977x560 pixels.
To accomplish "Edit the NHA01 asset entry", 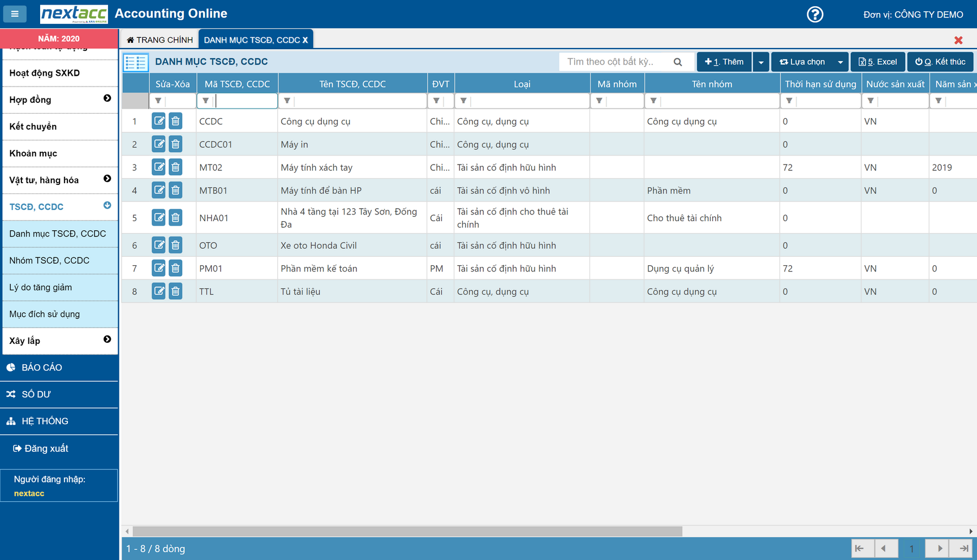I will (x=158, y=218).
